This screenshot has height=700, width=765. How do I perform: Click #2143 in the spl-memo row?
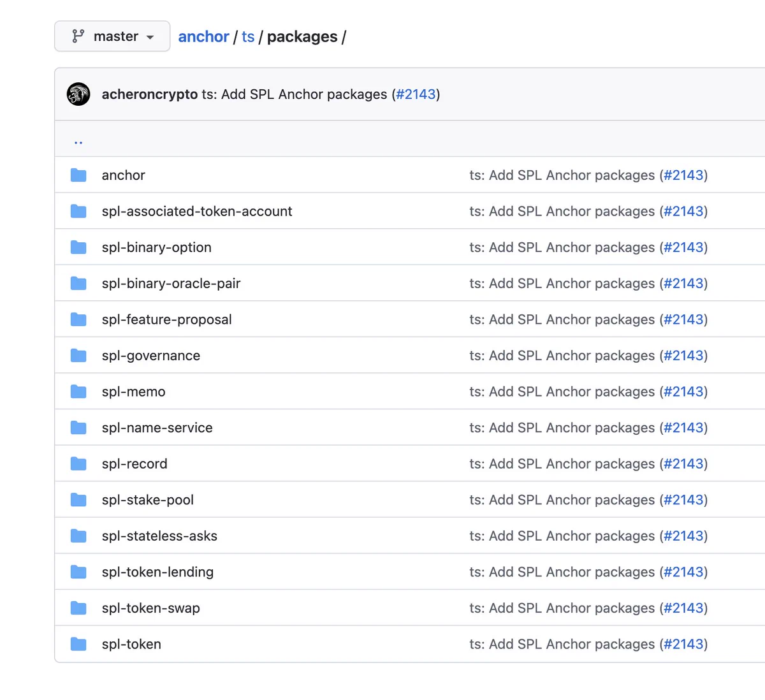pos(683,392)
